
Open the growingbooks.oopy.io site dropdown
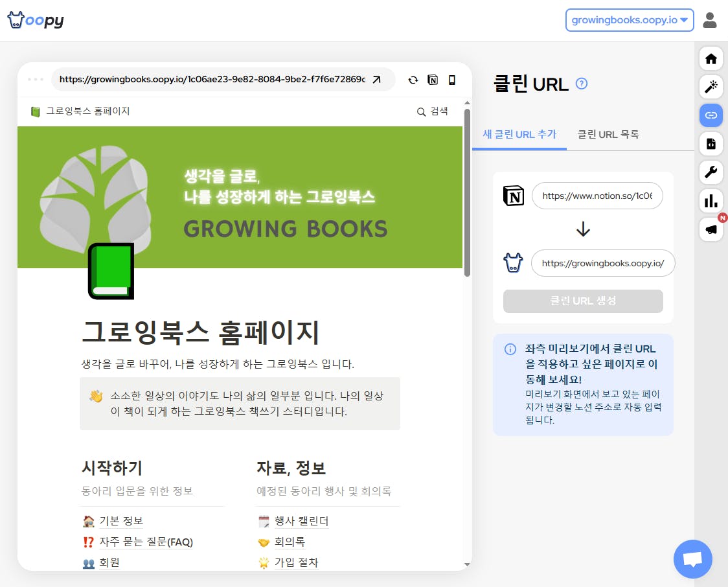coord(629,20)
